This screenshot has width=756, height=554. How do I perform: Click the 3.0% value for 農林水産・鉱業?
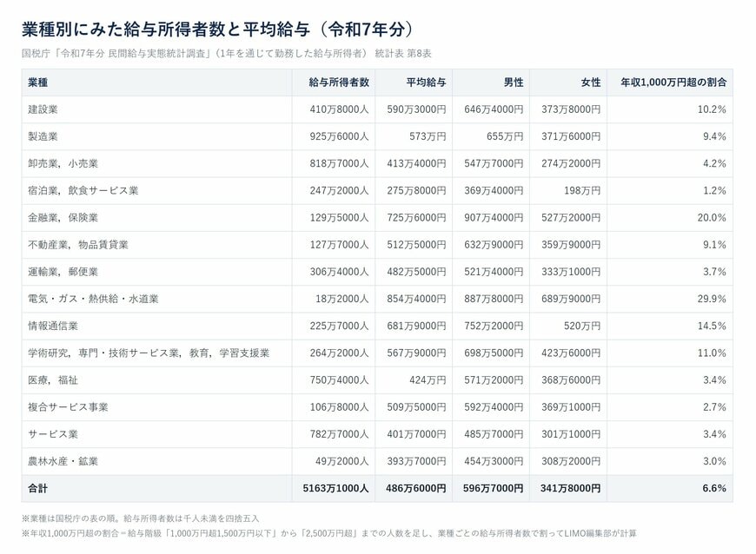click(714, 461)
